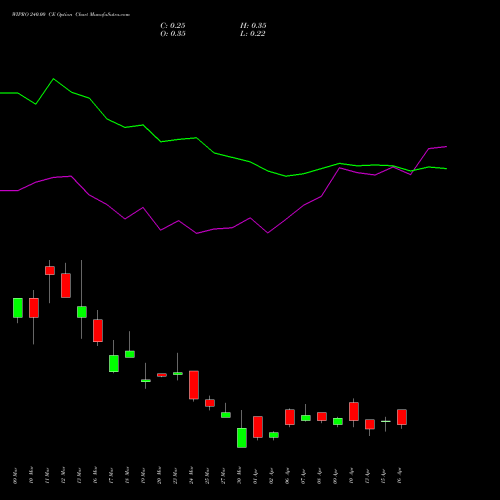Screen dimensions: 500x500
Task: Click the 01 Apr date label
Action: (255, 476)
